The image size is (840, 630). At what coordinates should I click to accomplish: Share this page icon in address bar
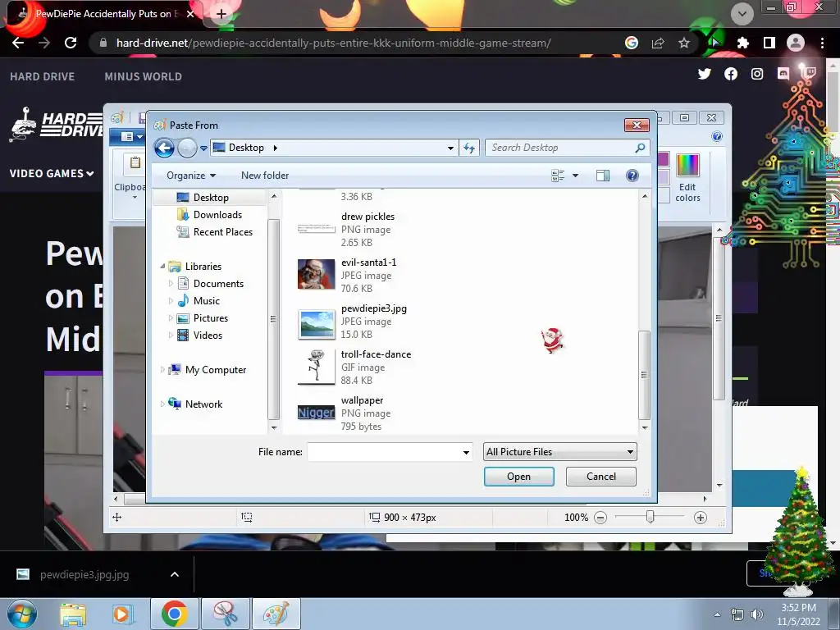point(658,43)
